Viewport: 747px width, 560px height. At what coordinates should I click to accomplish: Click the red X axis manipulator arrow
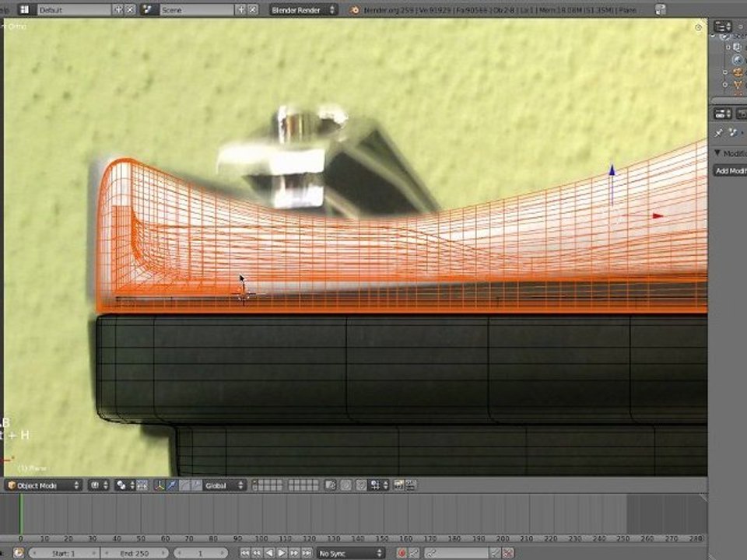click(658, 215)
